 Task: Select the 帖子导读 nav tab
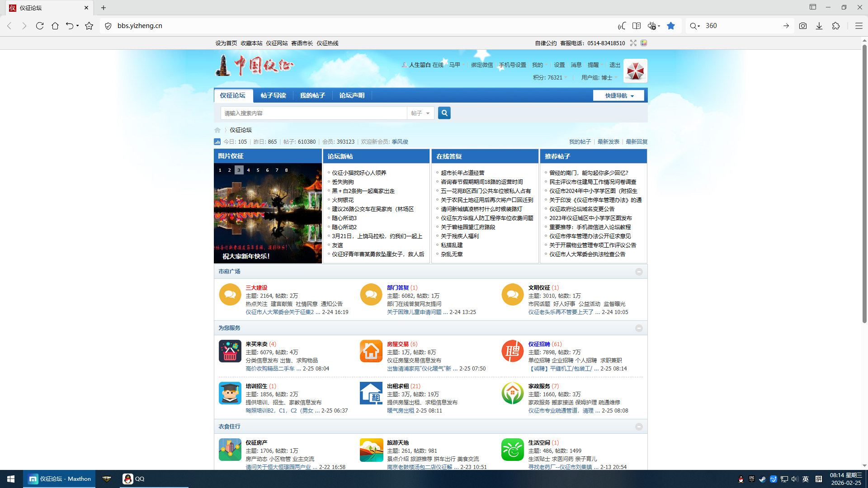coord(273,95)
